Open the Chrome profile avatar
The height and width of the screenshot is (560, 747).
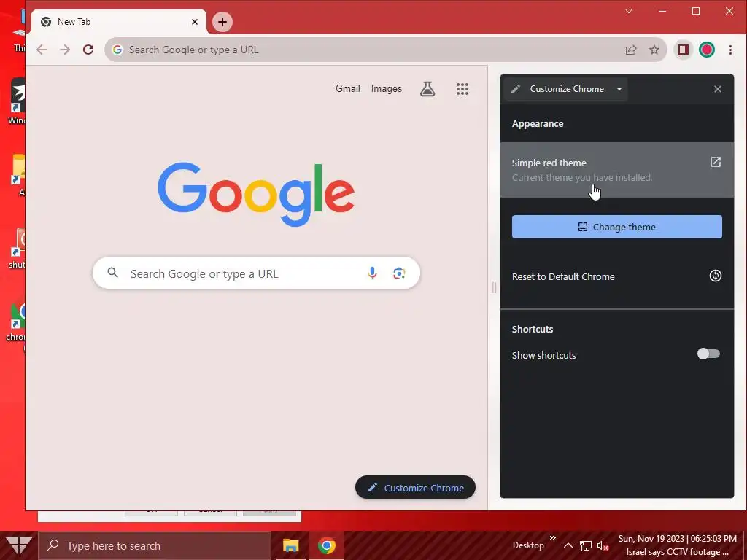(x=706, y=50)
